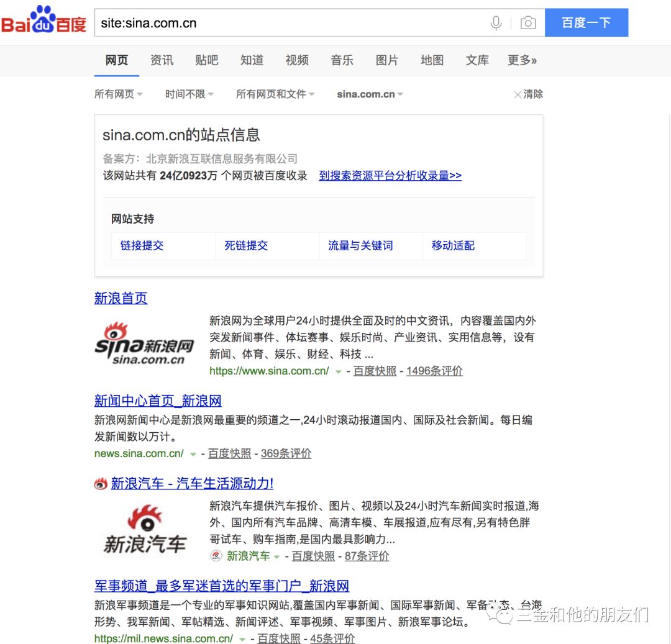Activate the microphone voice search icon
The image size is (671, 644).
(x=496, y=22)
